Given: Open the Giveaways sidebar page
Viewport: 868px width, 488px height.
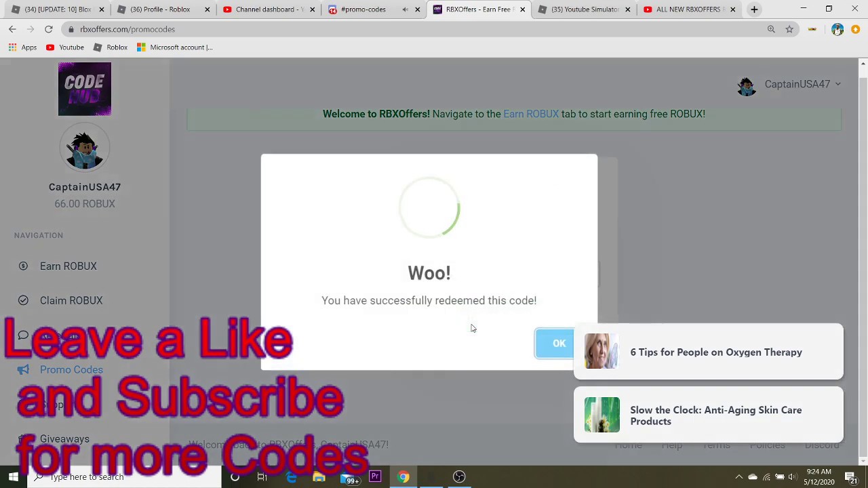Looking at the screenshot, I should point(64,439).
